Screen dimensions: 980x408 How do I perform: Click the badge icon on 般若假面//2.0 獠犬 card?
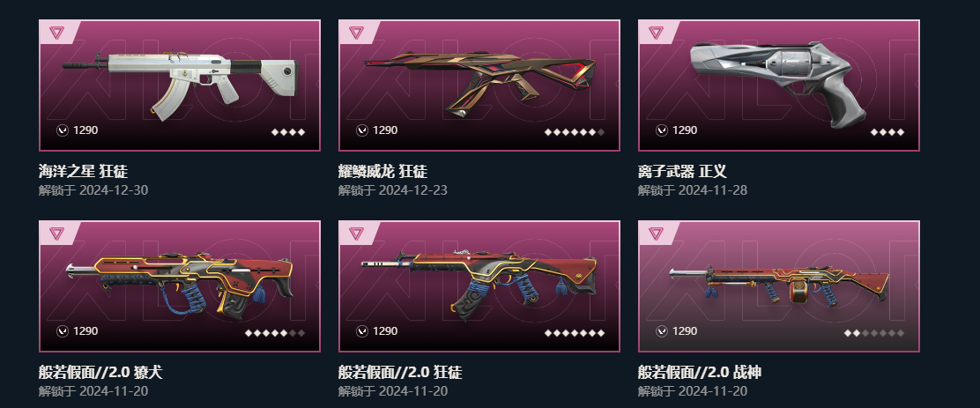(x=56, y=233)
